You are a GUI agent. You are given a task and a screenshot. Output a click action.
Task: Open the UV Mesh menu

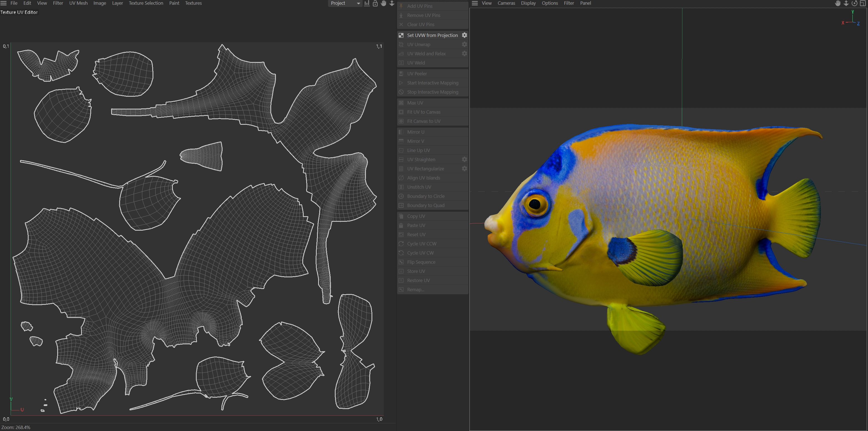(x=78, y=3)
